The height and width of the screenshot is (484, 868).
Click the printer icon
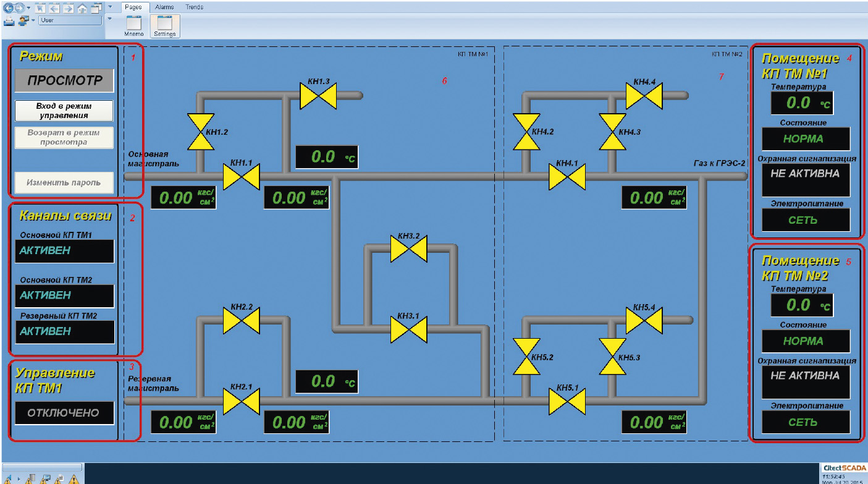(9, 21)
